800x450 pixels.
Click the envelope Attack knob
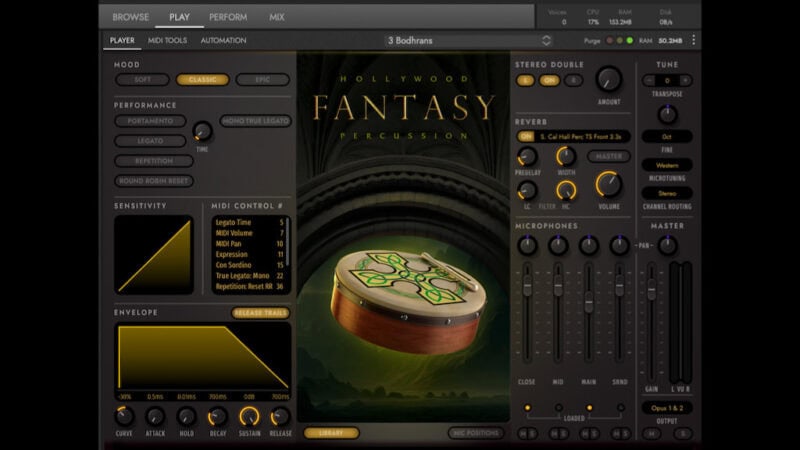point(155,416)
